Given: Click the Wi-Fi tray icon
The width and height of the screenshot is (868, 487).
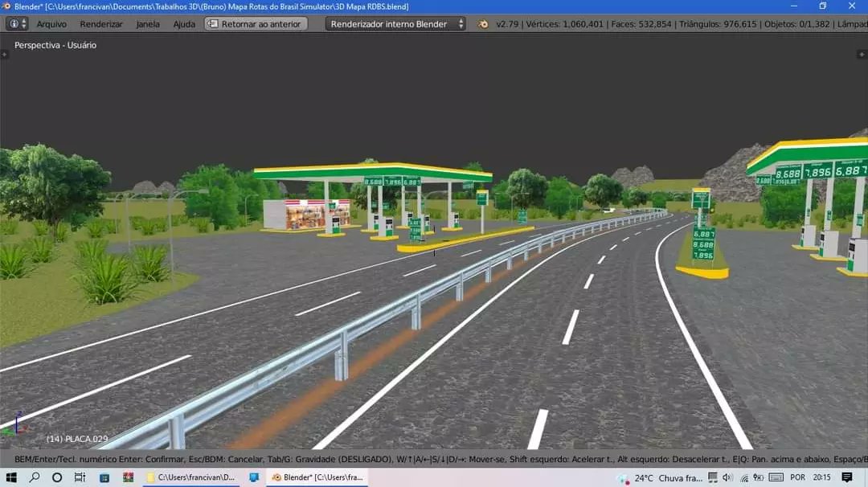Looking at the screenshot, I should pos(743,477).
